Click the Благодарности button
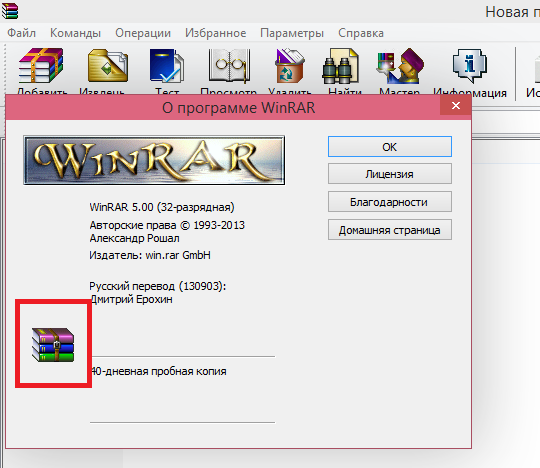 [x=390, y=202]
